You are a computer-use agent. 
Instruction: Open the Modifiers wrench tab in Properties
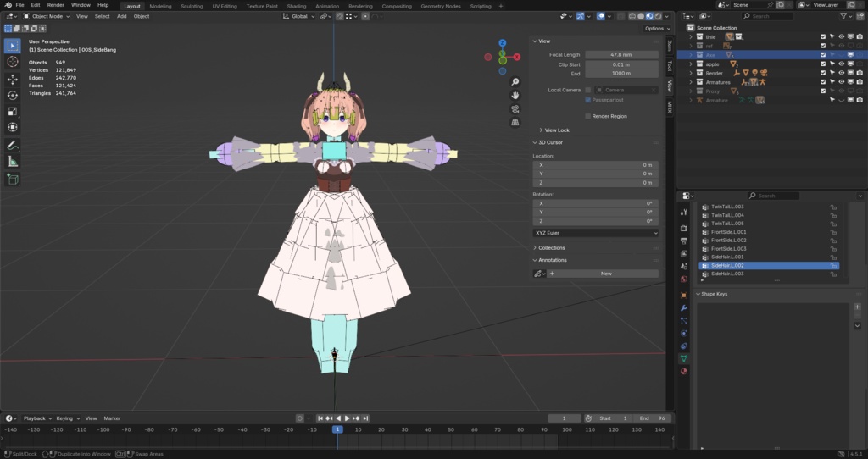684,308
